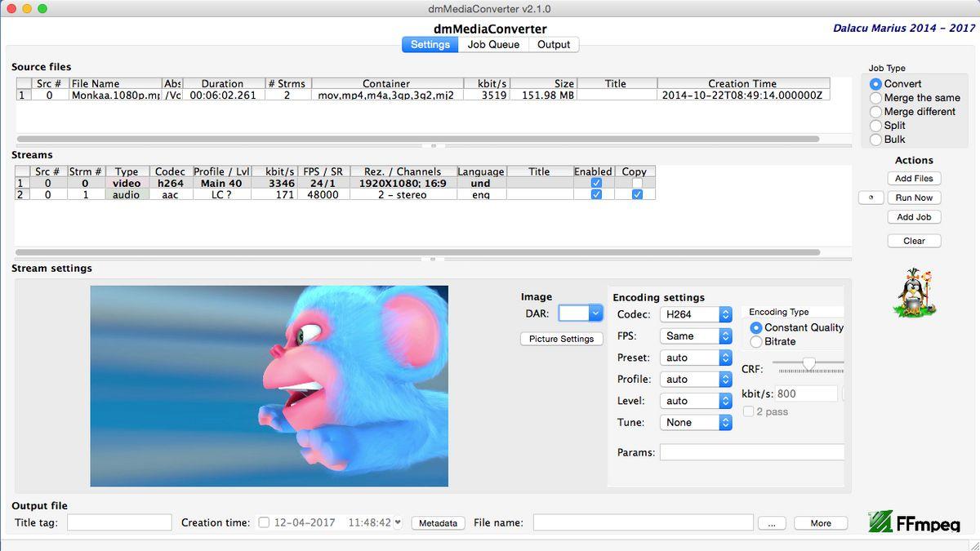Click the kbit/s field showing 800

pyautogui.click(x=806, y=393)
